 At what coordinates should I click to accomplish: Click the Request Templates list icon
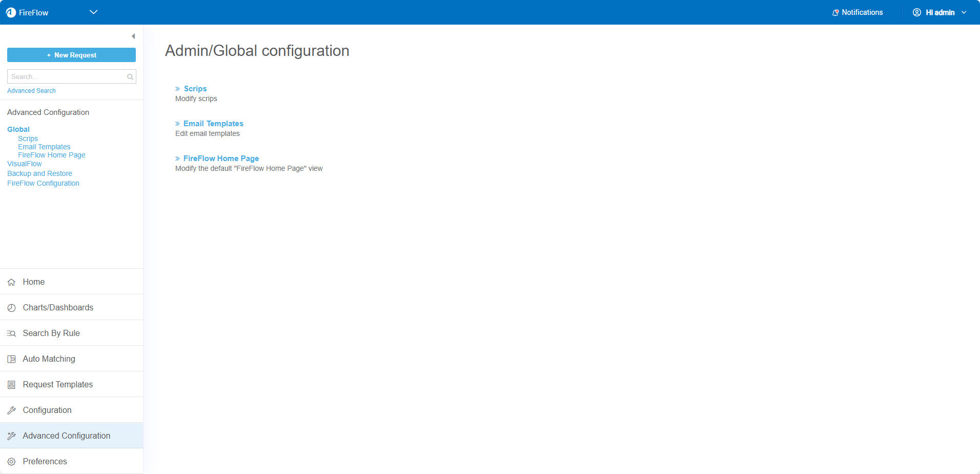pos(11,385)
